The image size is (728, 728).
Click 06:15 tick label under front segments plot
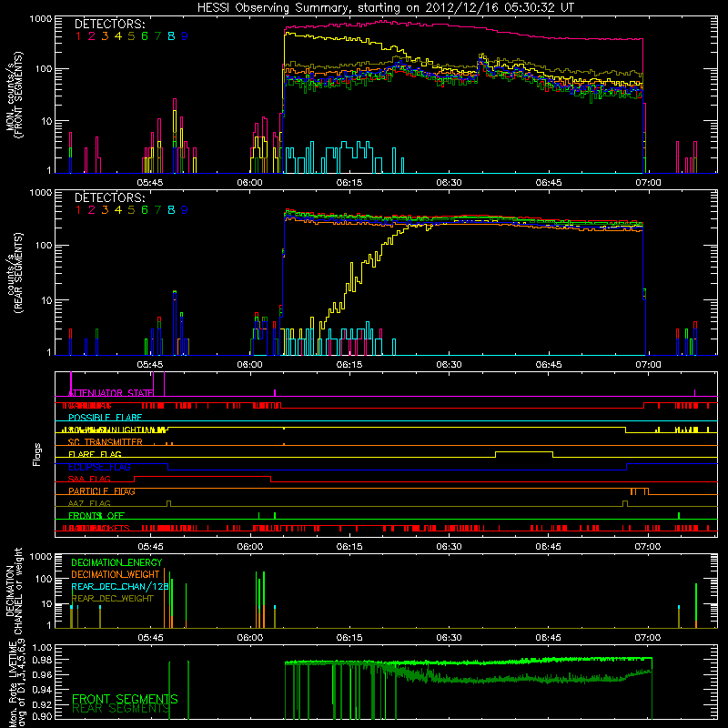point(349,183)
